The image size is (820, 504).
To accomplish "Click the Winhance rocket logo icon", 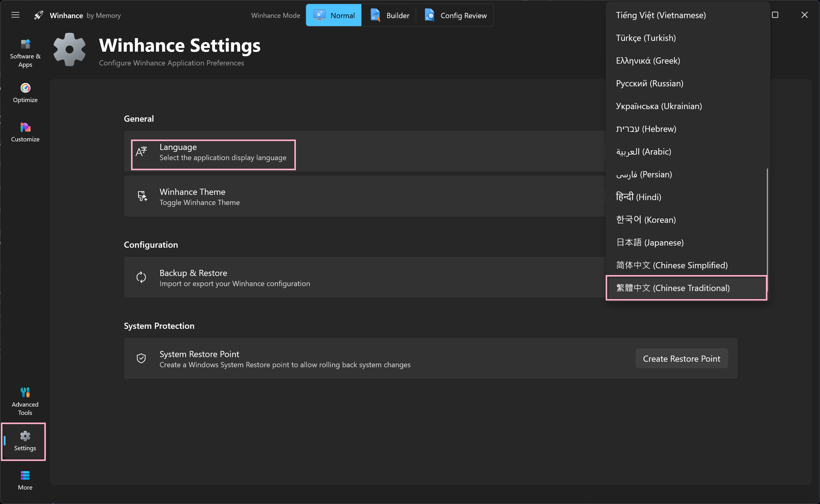I will 39,15.
